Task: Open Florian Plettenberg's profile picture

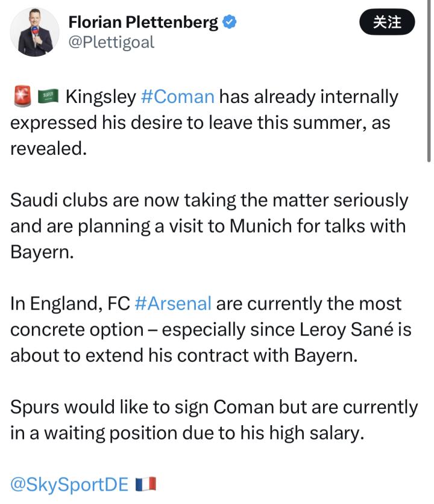Action: point(35,33)
